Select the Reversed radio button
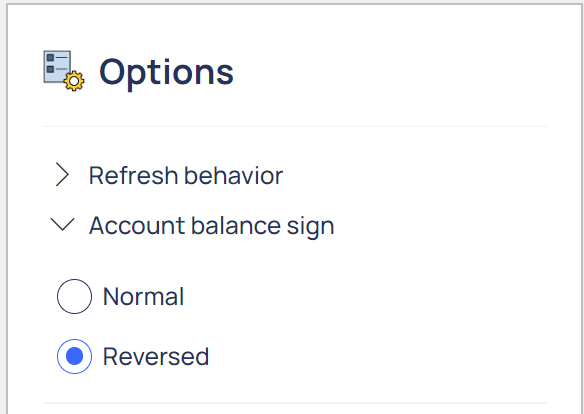Image resolution: width=584 pixels, height=414 pixels. [x=74, y=356]
